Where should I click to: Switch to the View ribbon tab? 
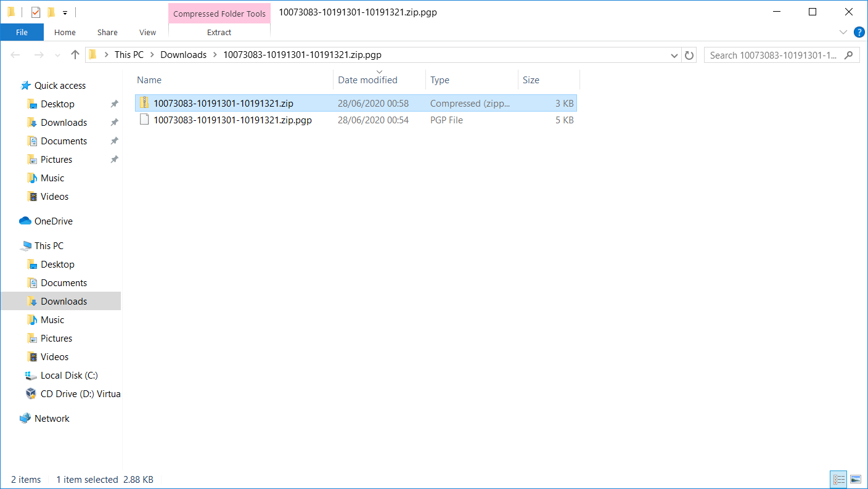pos(147,32)
